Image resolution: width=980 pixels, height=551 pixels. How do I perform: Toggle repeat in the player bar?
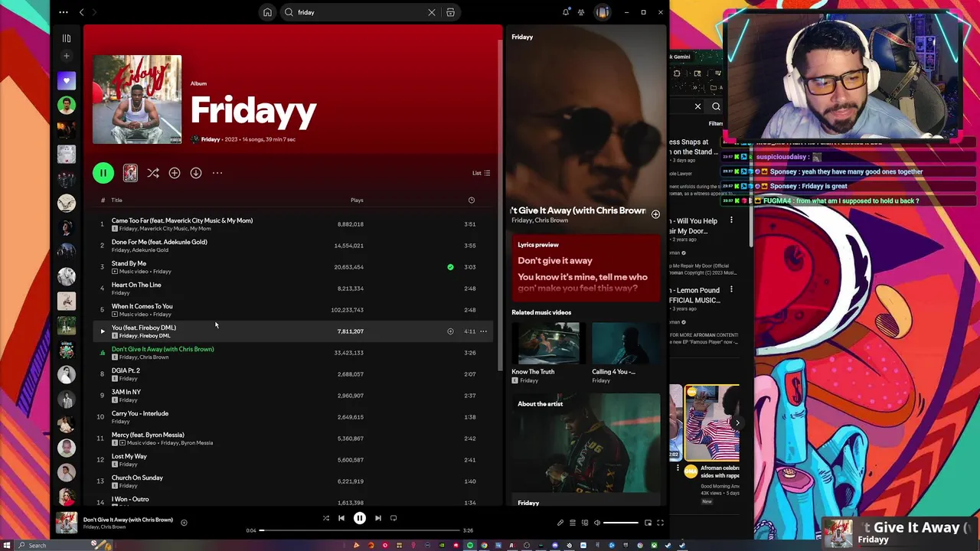pyautogui.click(x=394, y=518)
